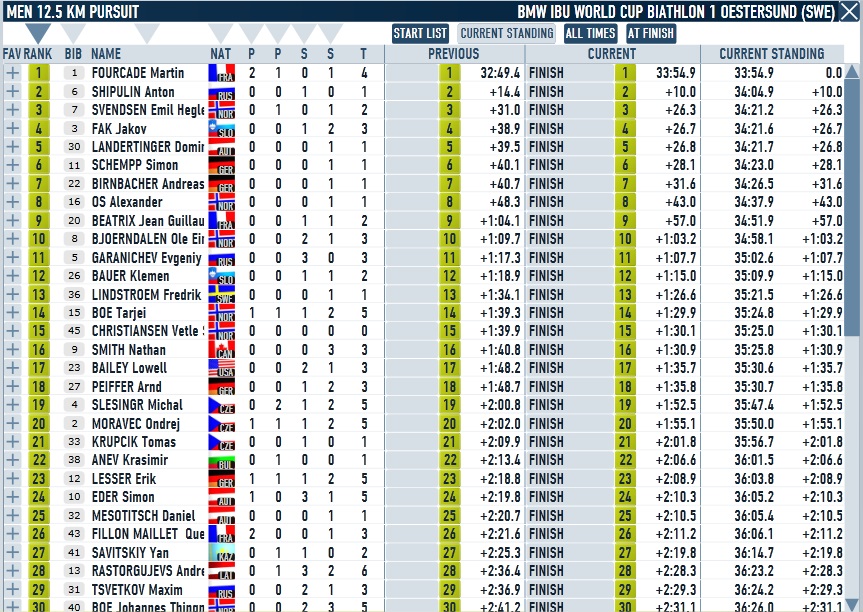Click Norway flag for BOE Tarjei

pos(222,313)
